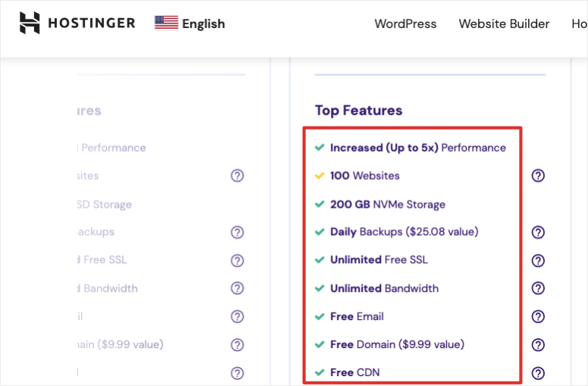
Task: Click the 'Free CDN' feature text
Action: tap(355, 372)
